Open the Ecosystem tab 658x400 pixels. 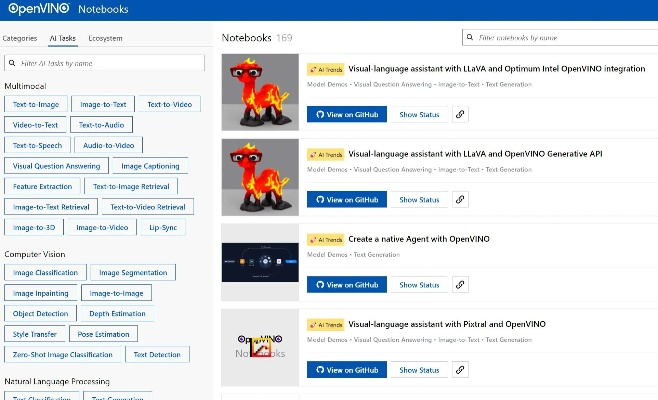pos(105,38)
